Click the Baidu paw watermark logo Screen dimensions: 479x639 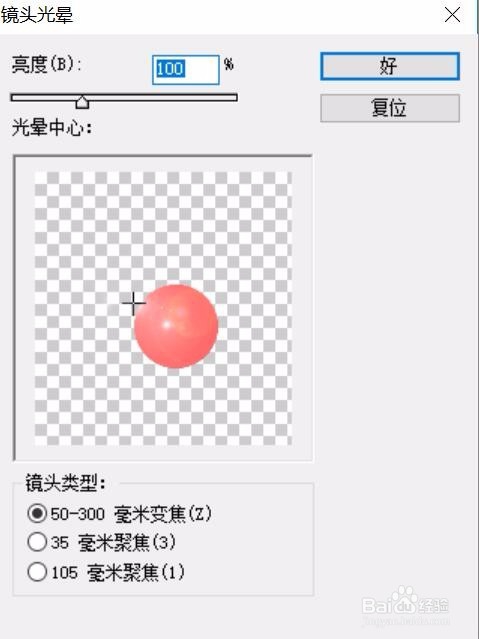click(x=404, y=597)
